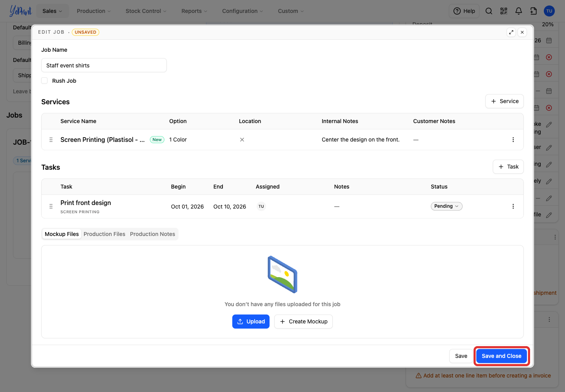Select the "Print front design" task name
The width and height of the screenshot is (565, 392).
pyautogui.click(x=86, y=203)
